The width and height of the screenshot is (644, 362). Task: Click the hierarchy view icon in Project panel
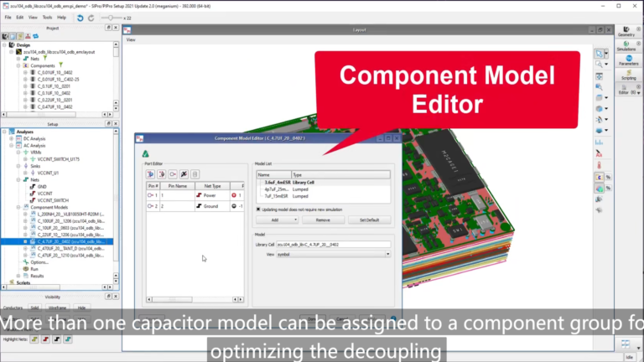28,36
